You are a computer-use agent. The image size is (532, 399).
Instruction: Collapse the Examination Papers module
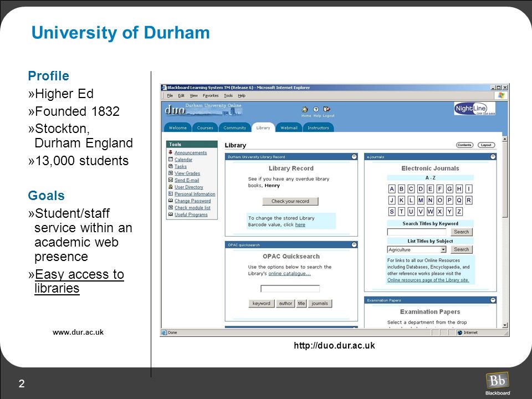[493, 300]
